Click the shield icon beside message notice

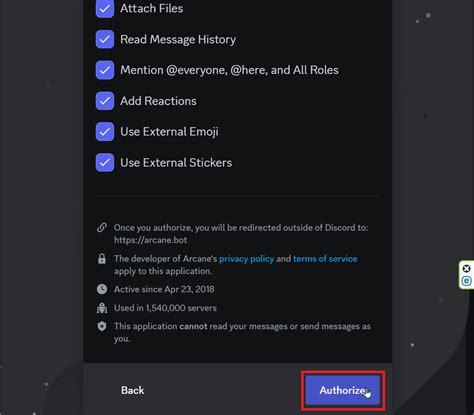[102, 326]
